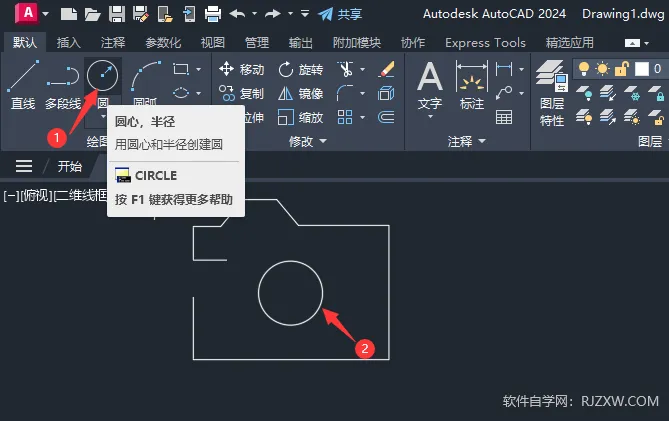Viewport: 669px width, 421px height.
Task: Select the erase tool icon
Action: coord(386,69)
